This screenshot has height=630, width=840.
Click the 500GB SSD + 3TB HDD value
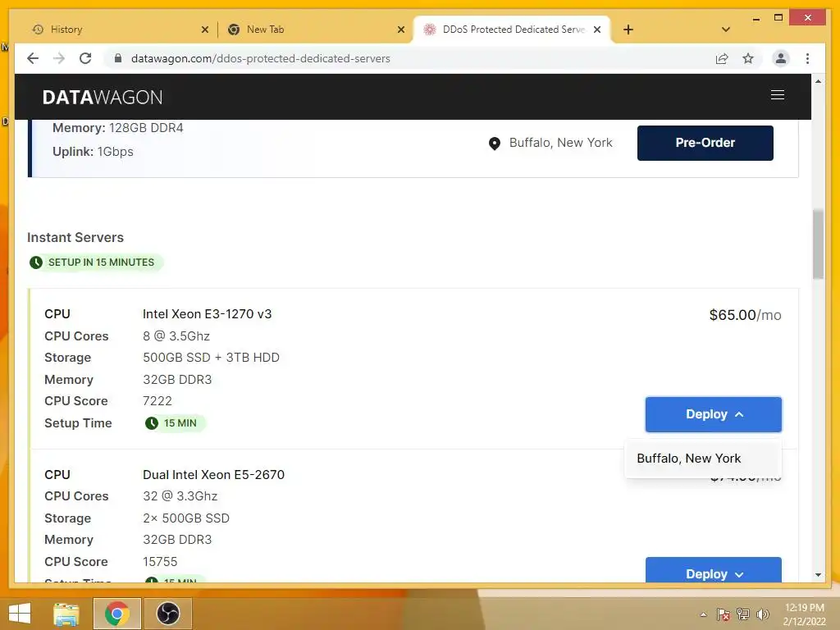point(211,358)
